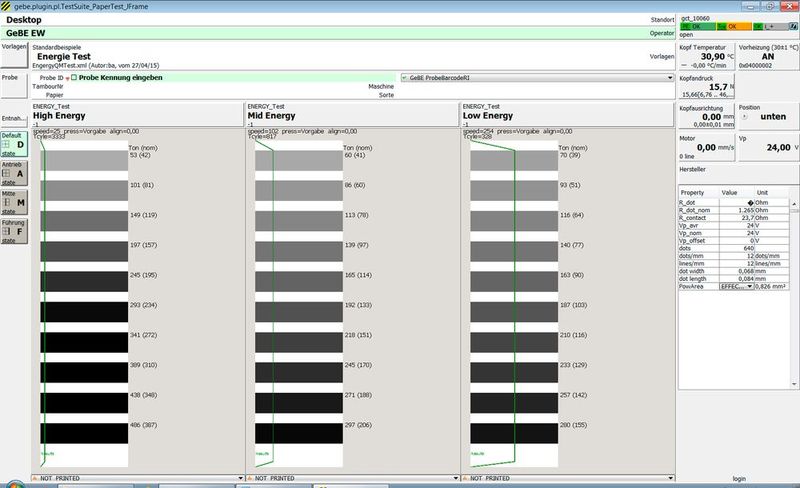Toggle the Vorheizung AN panel
Image resolution: width=800 pixels, height=488 pixels.
(x=766, y=56)
